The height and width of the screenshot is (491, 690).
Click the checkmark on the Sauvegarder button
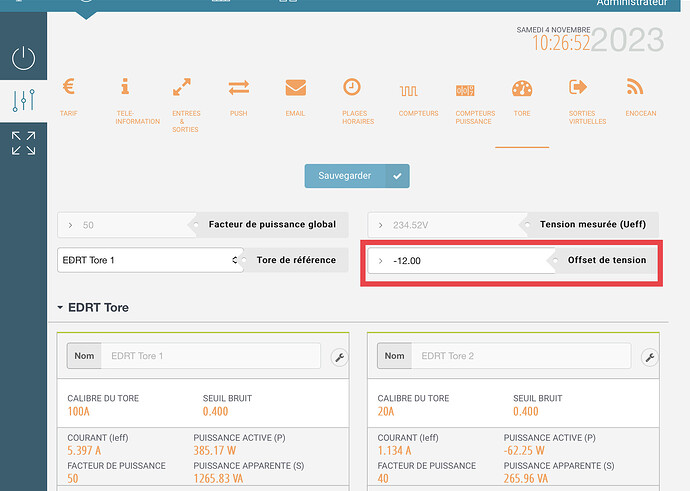click(397, 176)
